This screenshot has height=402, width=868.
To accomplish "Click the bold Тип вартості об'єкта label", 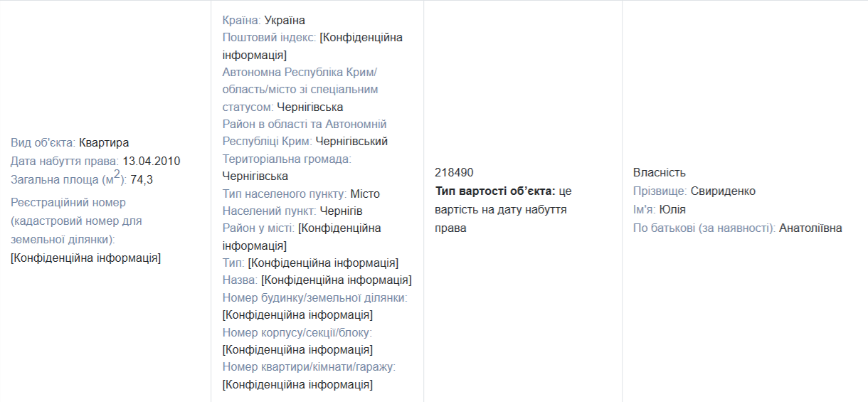I will pyautogui.click(x=495, y=191).
